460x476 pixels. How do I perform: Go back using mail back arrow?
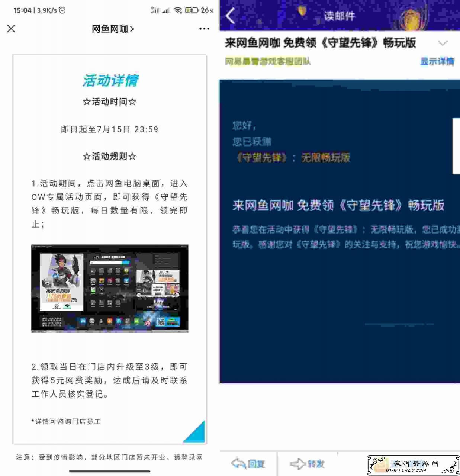click(x=231, y=16)
